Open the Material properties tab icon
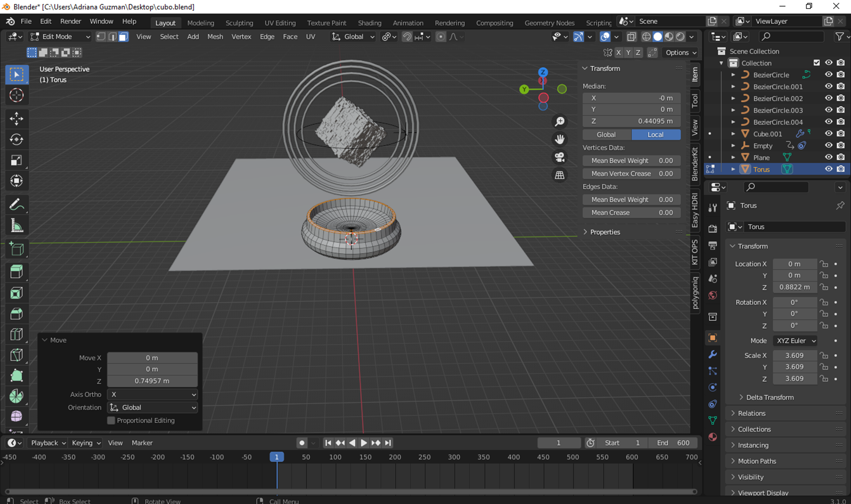Screen dimensions: 851x504 click(713, 437)
